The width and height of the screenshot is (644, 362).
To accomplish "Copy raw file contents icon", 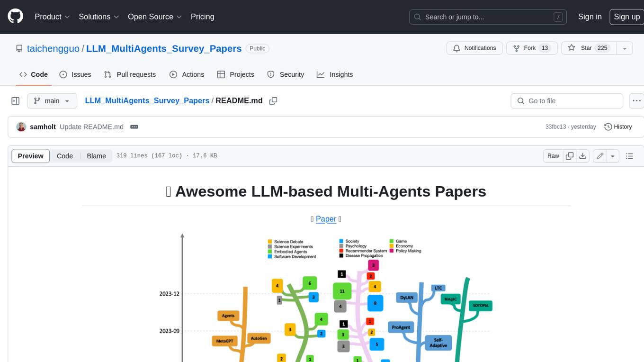I will [570, 156].
